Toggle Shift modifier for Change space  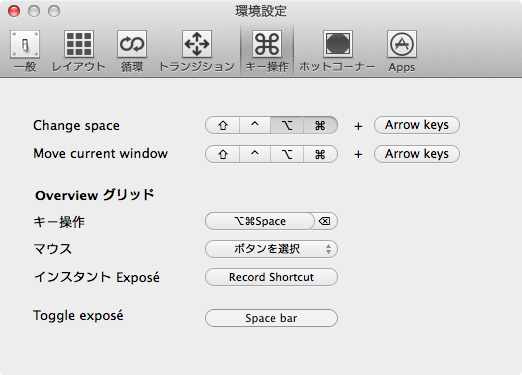(223, 125)
